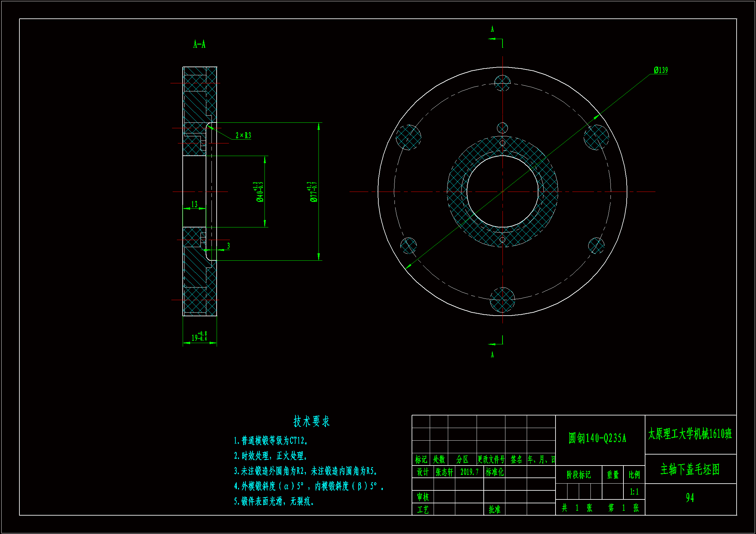This screenshot has height=534, width=756.
Task: Click technical note 1 about CT12 grade
Action: [271, 440]
